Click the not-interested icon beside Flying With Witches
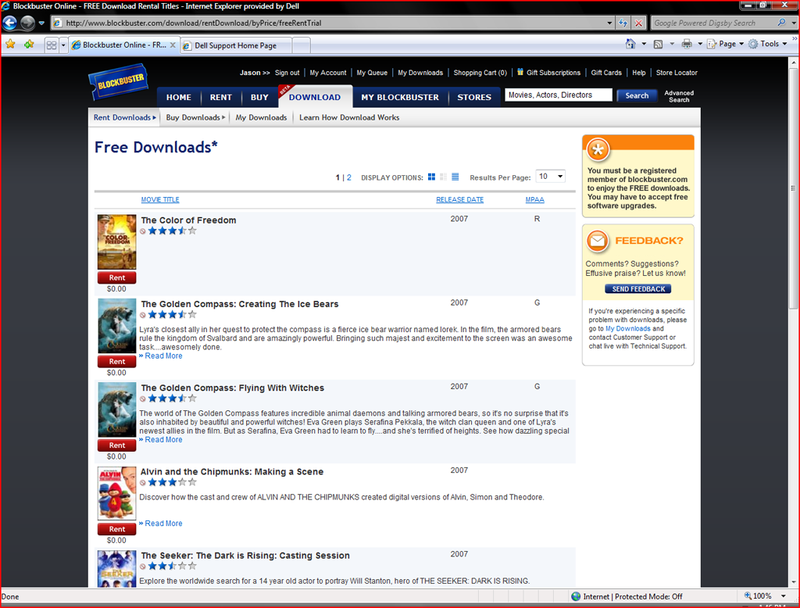This screenshot has height=608, width=800. click(143, 399)
